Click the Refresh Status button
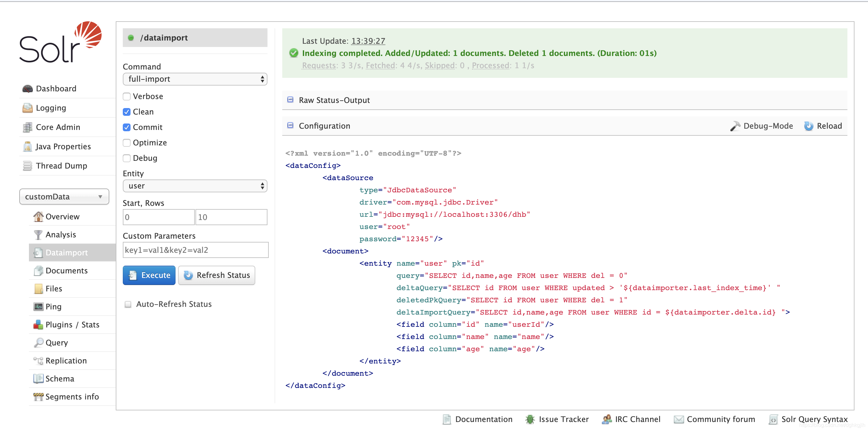This screenshot has height=431, width=868. 217,275
